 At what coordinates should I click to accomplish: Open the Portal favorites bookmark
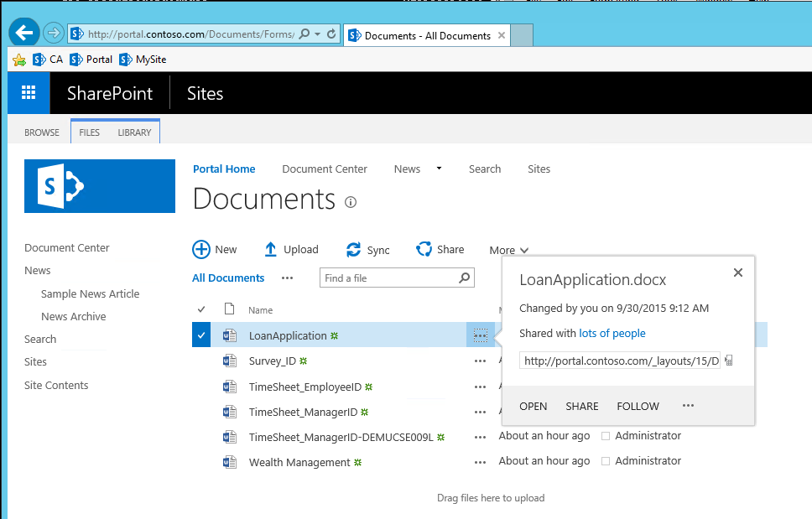(x=91, y=60)
